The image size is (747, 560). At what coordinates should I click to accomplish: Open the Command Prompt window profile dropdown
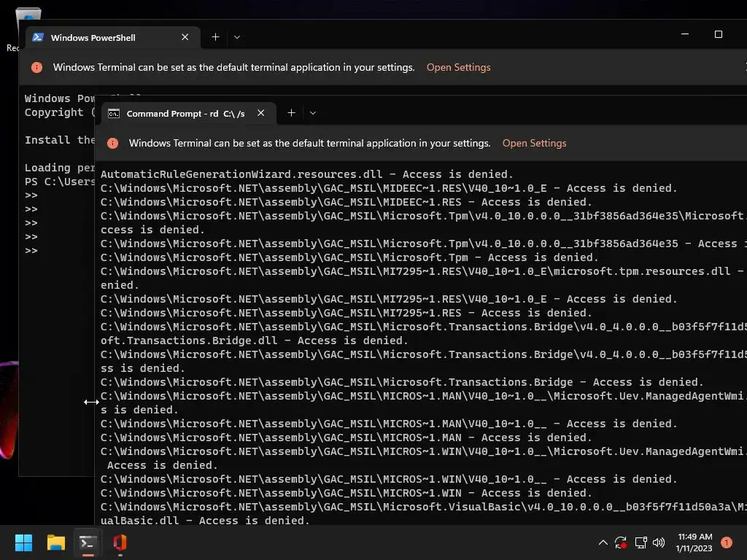click(313, 113)
